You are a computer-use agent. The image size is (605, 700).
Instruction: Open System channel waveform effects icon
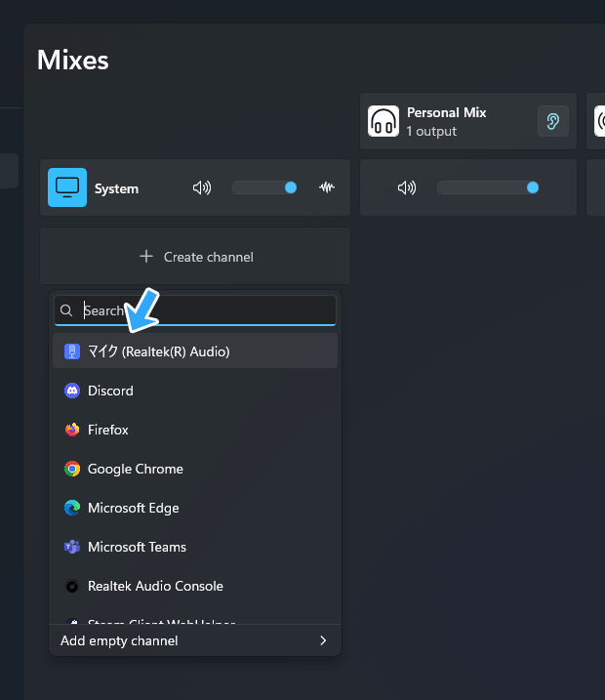click(327, 187)
